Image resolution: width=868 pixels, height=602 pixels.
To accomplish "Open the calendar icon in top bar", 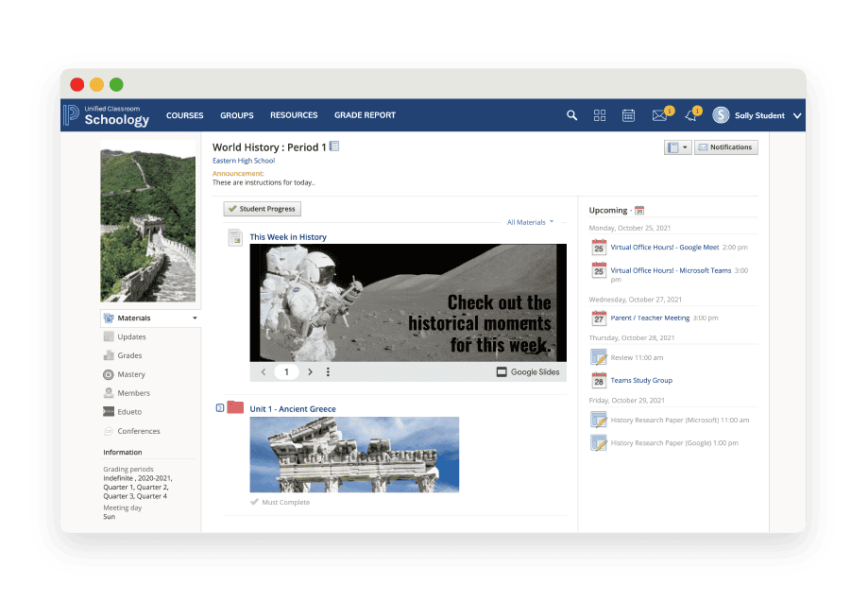I will [628, 115].
